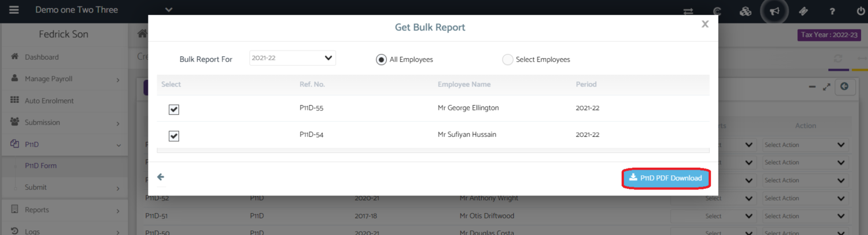868x235 pixels.
Task: Uncheck the P11D-55 George Ellington checkbox
Action: [174, 109]
